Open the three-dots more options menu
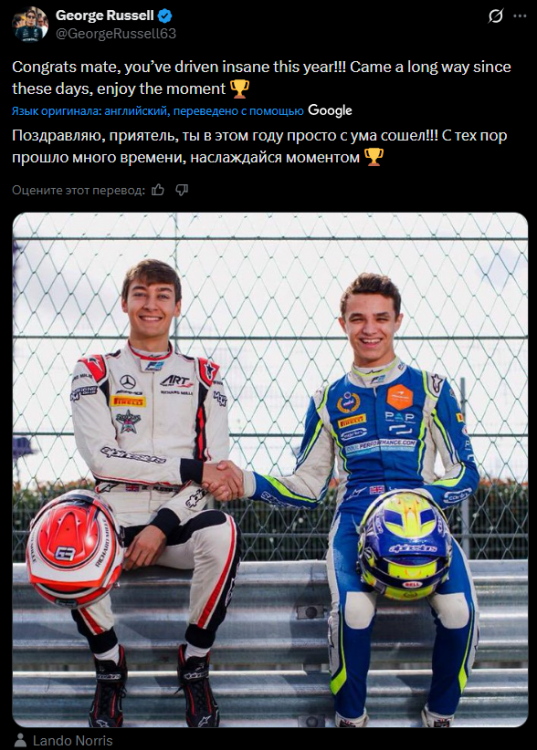This screenshot has width=537, height=750. pyautogui.click(x=519, y=16)
